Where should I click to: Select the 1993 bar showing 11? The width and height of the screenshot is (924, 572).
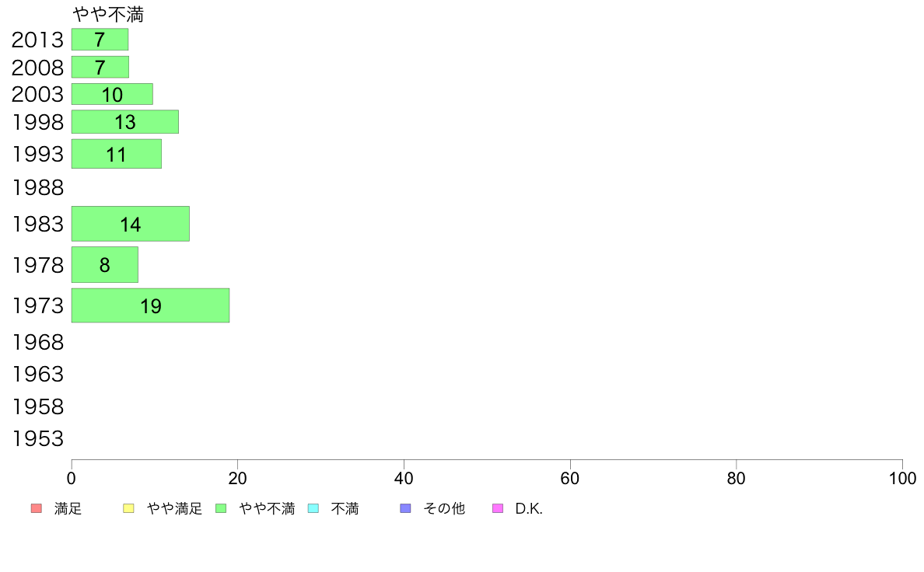pos(117,154)
